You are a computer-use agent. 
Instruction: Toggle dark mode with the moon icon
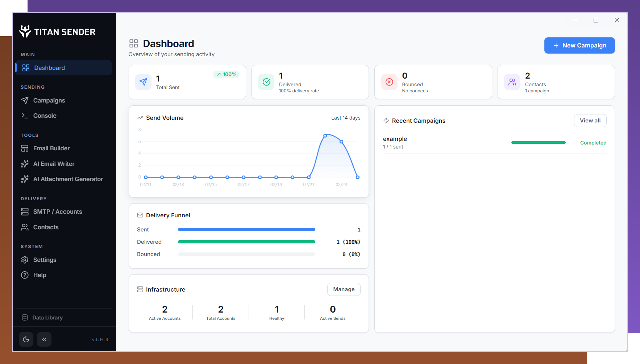26,339
